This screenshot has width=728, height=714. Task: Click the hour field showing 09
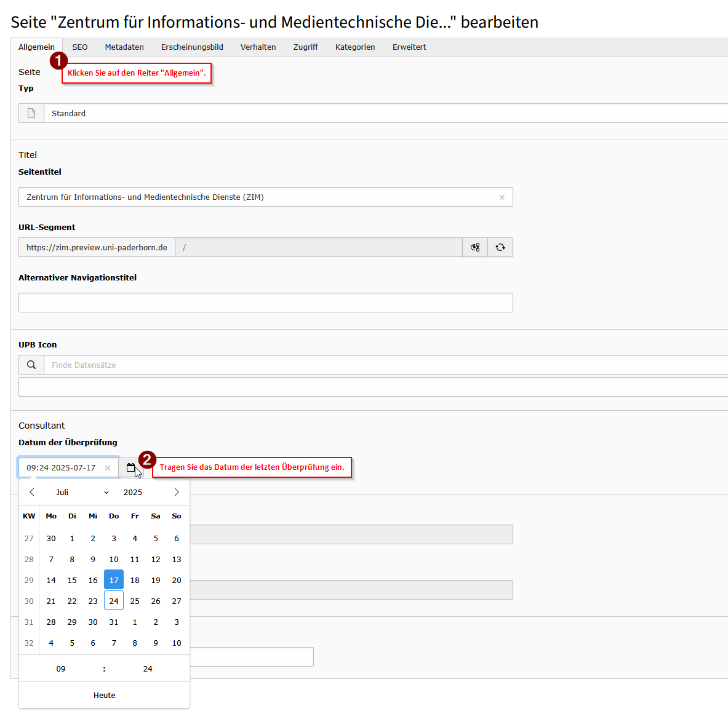pyautogui.click(x=61, y=668)
